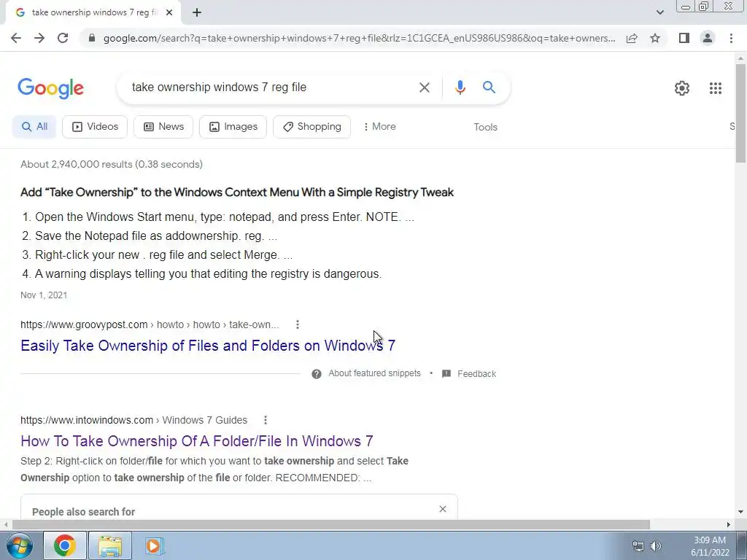Viewport: 747px width, 560px height.
Task: Click the intowindows.com result URL text
Action: click(134, 420)
